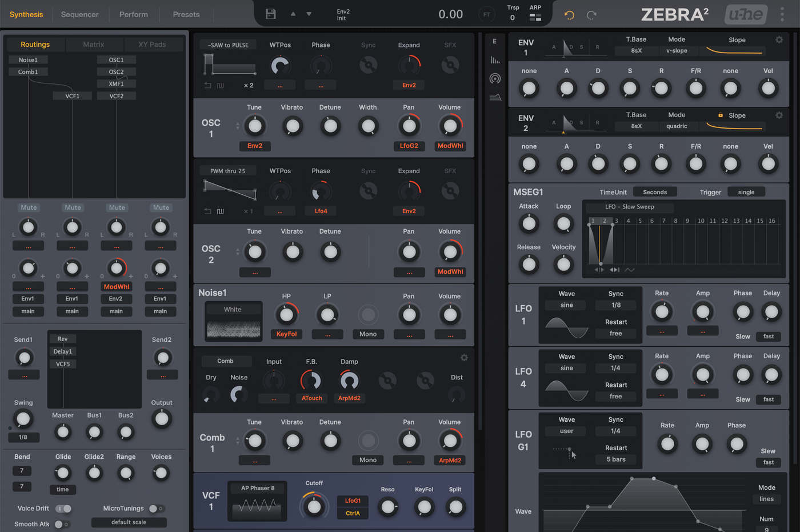Select the concentric rings icon in the side strip
The image size is (800, 532).
coord(495,79)
